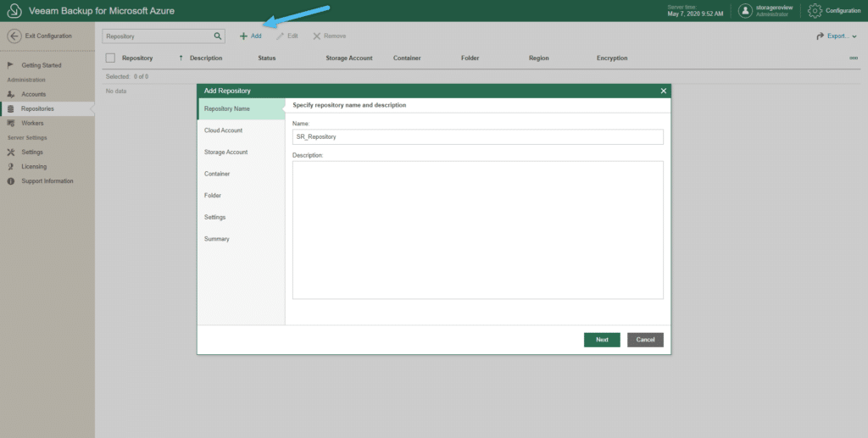Click the Next button

coord(602,340)
